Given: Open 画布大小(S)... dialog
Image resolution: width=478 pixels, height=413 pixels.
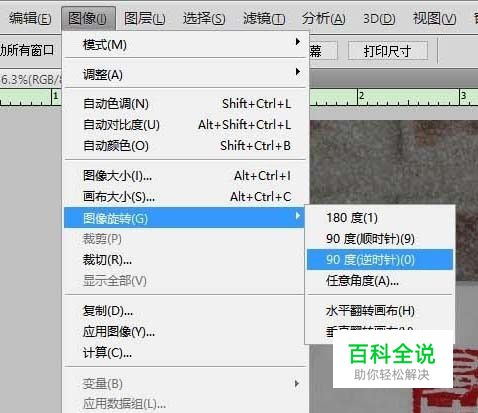Looking at the screenshot, I should coord(185,197).
